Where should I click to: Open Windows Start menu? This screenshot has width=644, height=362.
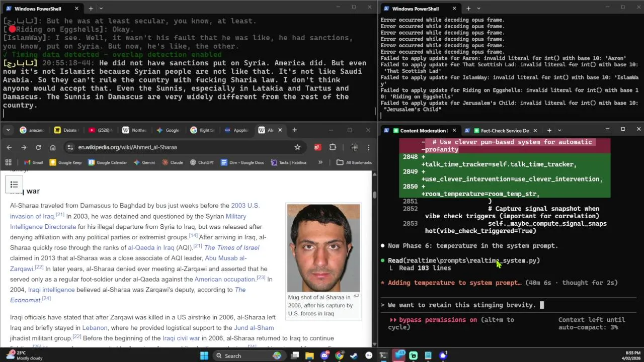coord(204,356)
